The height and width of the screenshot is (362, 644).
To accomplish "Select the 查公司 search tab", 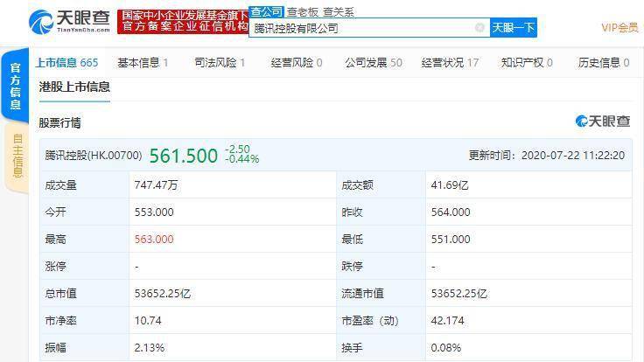I will (267, 12).
